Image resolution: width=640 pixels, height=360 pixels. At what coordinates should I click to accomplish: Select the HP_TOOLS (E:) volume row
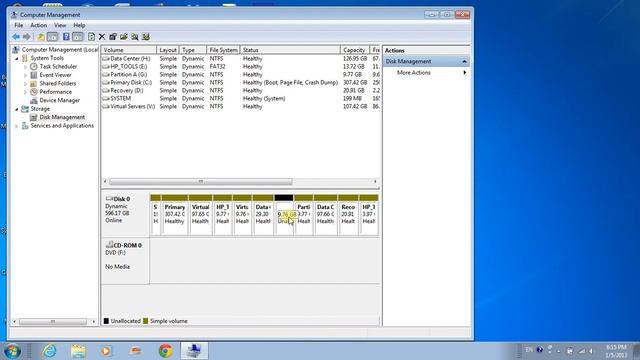[x=241, y=67]
